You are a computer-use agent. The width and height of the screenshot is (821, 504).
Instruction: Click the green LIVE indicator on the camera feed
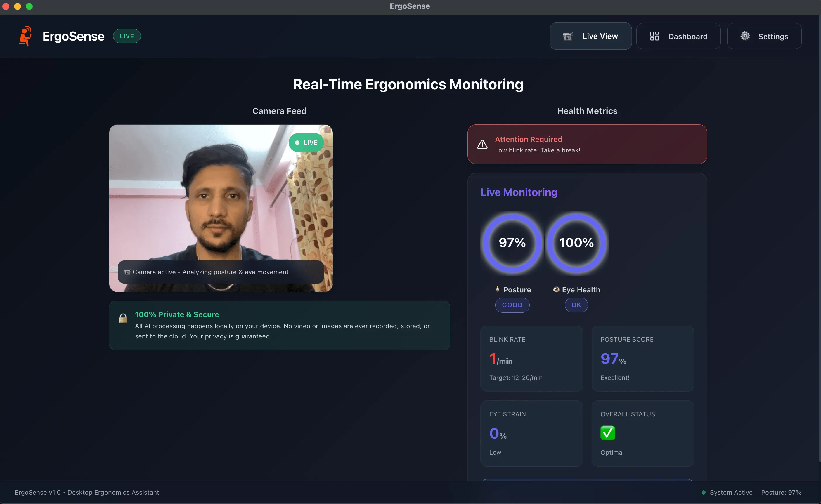pyautogui.click(x=306, y=143)
